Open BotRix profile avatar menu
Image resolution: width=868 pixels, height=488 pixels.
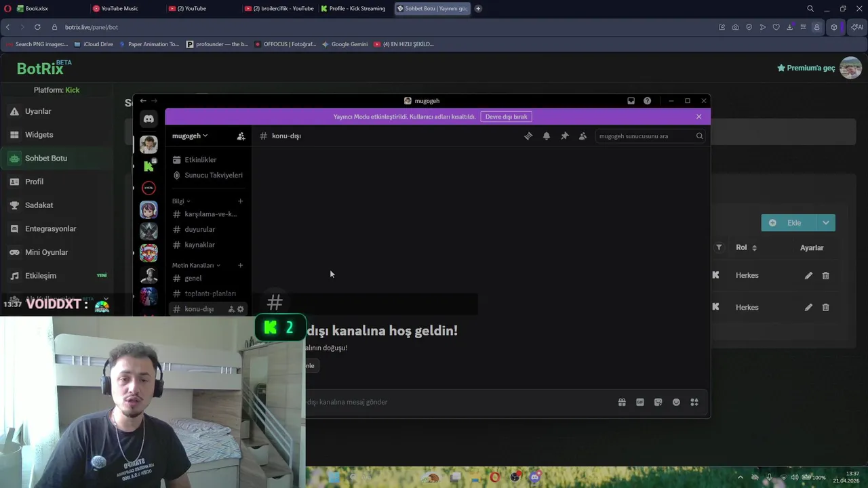pos(850,68)
